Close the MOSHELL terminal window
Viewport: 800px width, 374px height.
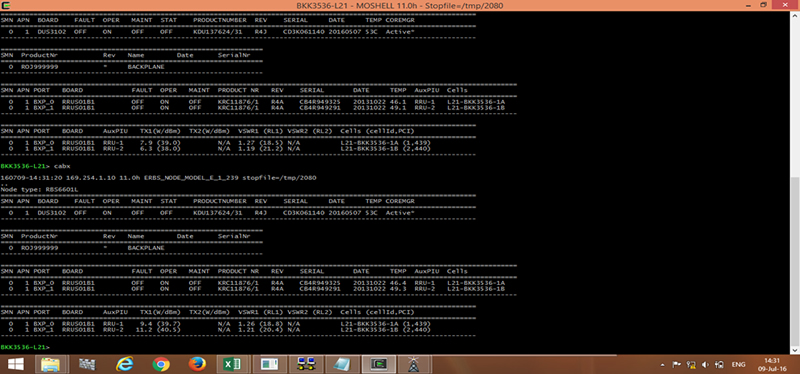pos(785,5)
